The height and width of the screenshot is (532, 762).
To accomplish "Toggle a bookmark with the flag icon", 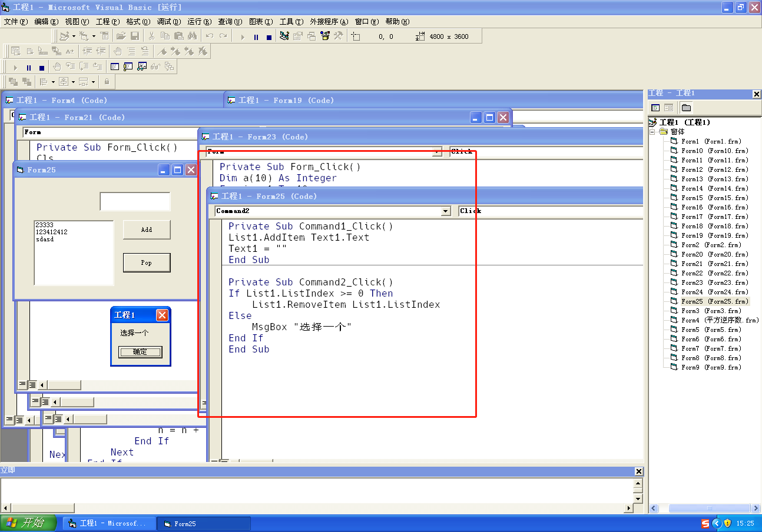I will pyautogui.click(x=161, y=51).
